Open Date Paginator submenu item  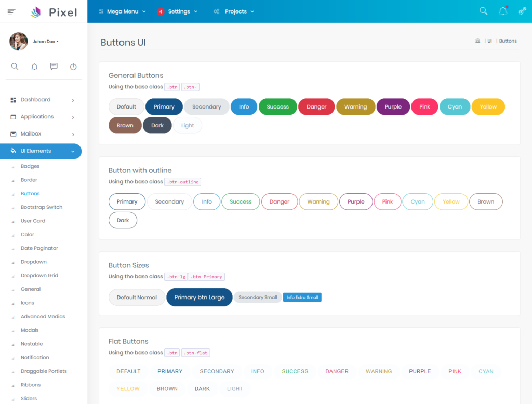(39, 248)
